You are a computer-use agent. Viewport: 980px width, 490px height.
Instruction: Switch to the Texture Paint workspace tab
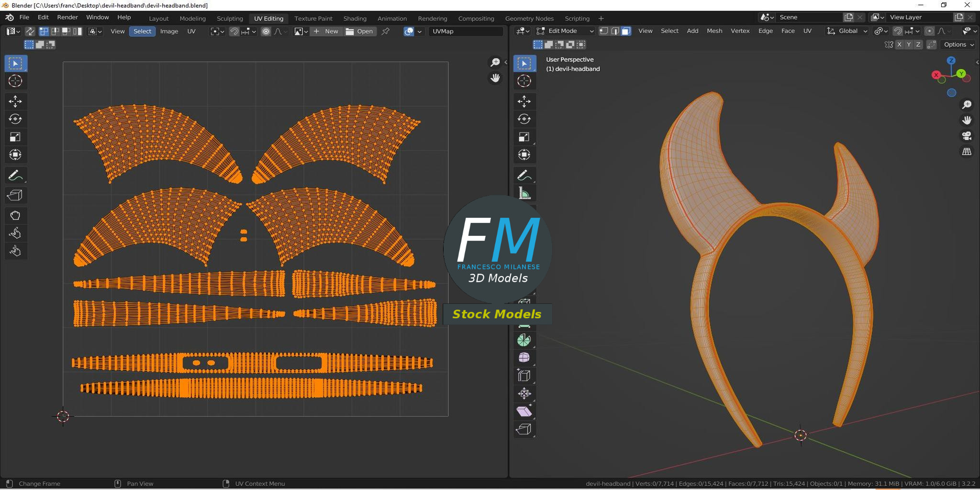pos(313,18)
